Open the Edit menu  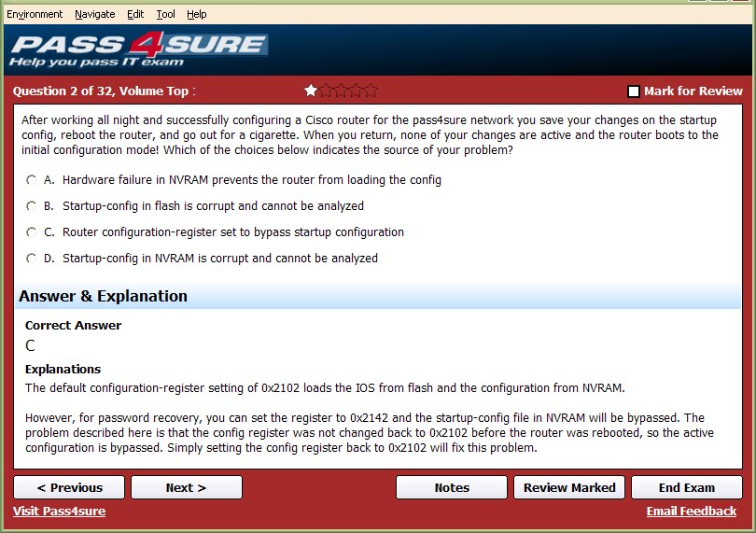coord(135,14)
